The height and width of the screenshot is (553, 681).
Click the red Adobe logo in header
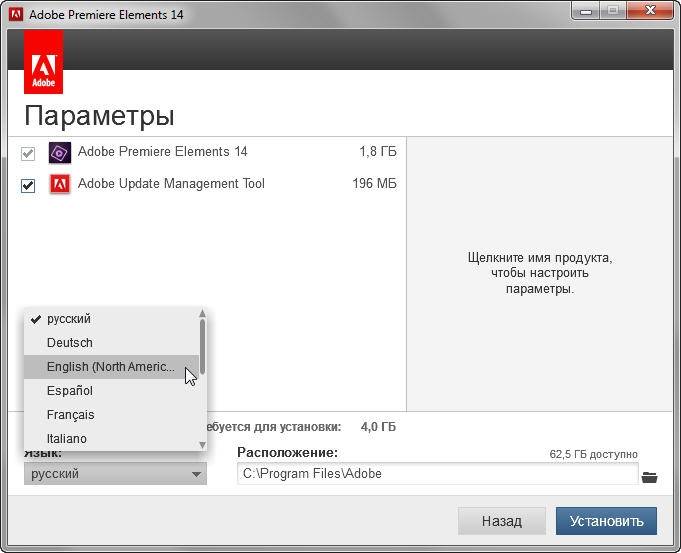(43, 62)
